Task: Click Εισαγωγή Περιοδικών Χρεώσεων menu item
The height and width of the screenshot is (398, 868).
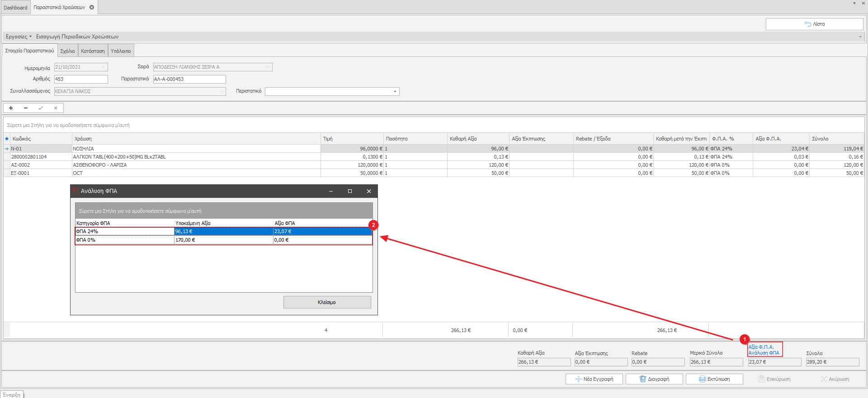Action: pyautogui.click(x=77, y=37)
